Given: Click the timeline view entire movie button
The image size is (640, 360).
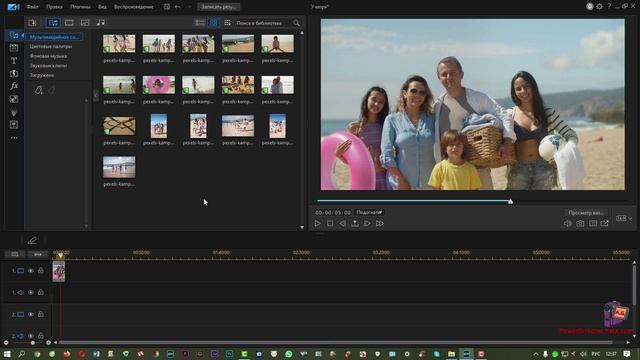Looking at the screenshot, I should [15, 254].
